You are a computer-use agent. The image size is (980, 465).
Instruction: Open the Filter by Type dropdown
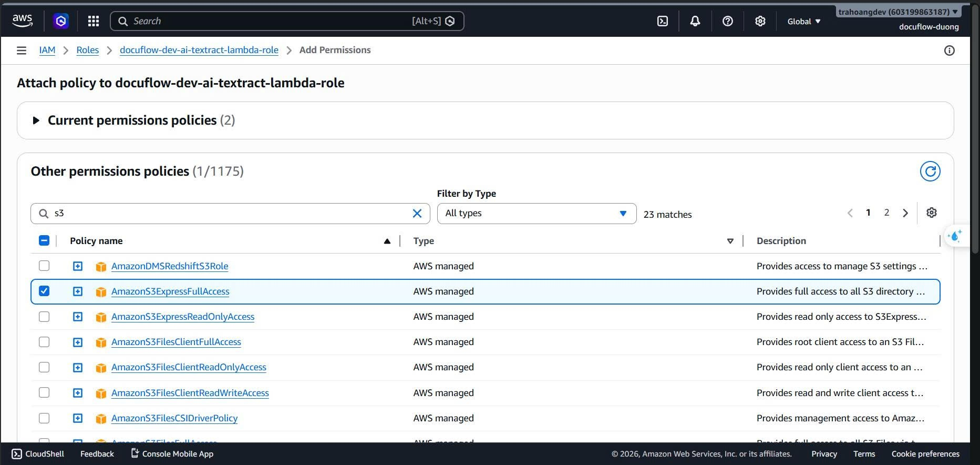tap(537, 214)
